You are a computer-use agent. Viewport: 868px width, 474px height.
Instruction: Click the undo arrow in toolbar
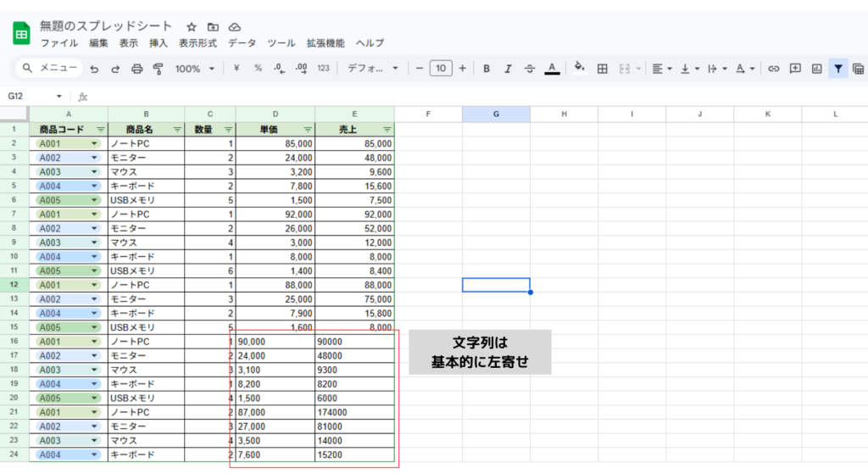click(x=94, y=69)
